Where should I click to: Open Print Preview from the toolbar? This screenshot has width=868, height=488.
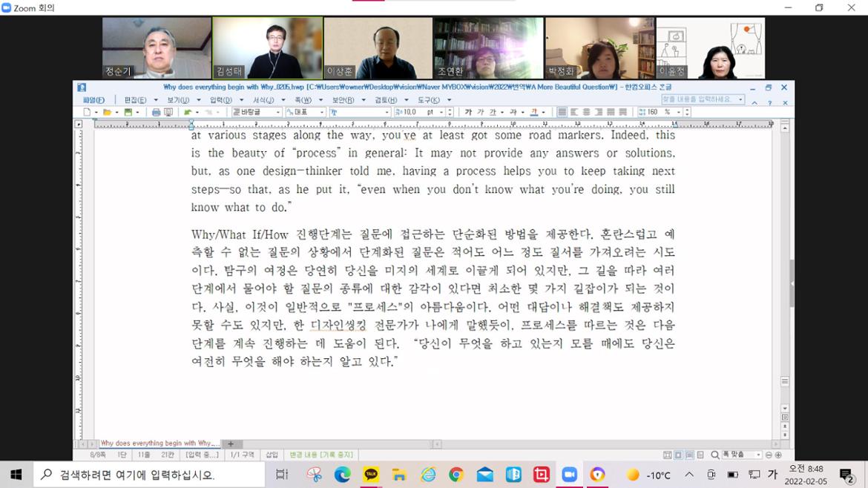point(168,112)
